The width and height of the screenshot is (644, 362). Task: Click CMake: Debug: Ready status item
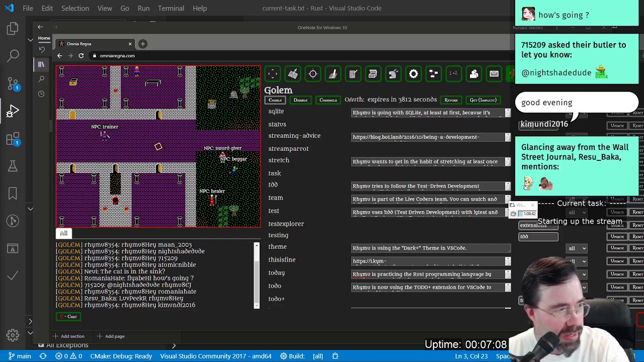121,356
